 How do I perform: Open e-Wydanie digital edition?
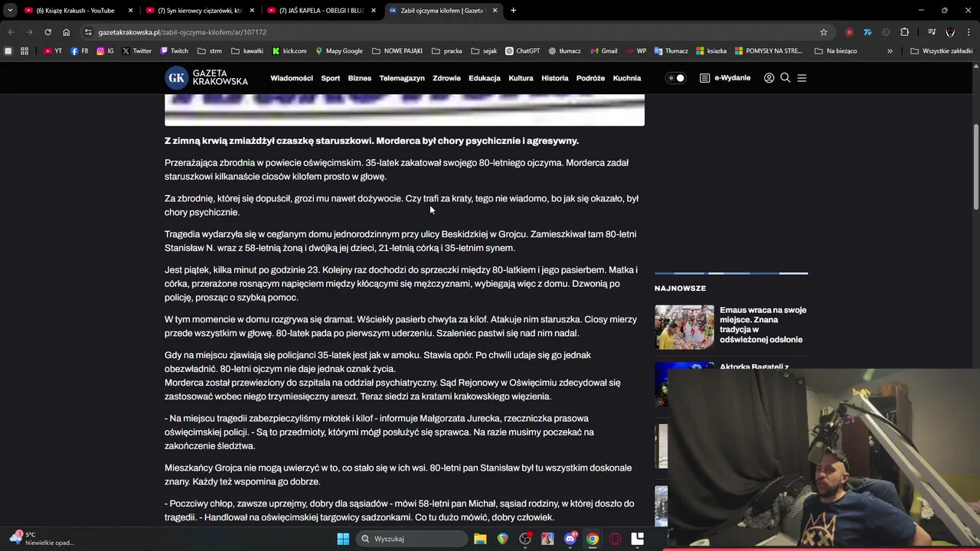point(725,78)
